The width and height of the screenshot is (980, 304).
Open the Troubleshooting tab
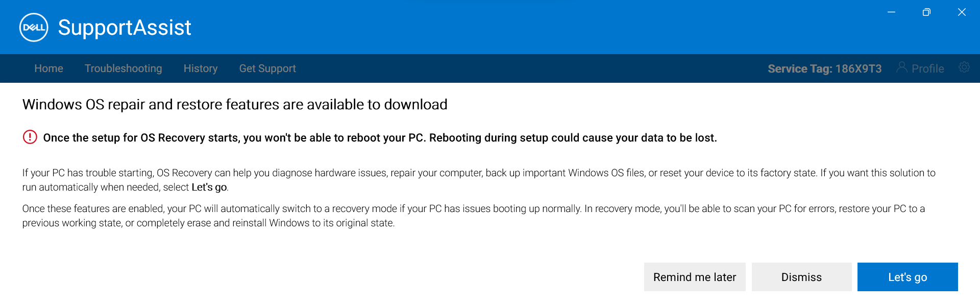coord(124,68)
